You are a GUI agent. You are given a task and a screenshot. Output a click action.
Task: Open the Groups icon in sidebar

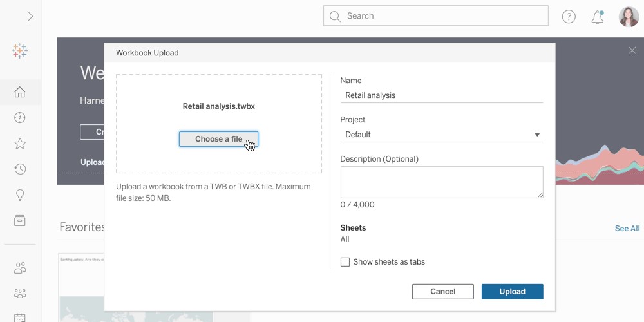(x=20, y=294)
